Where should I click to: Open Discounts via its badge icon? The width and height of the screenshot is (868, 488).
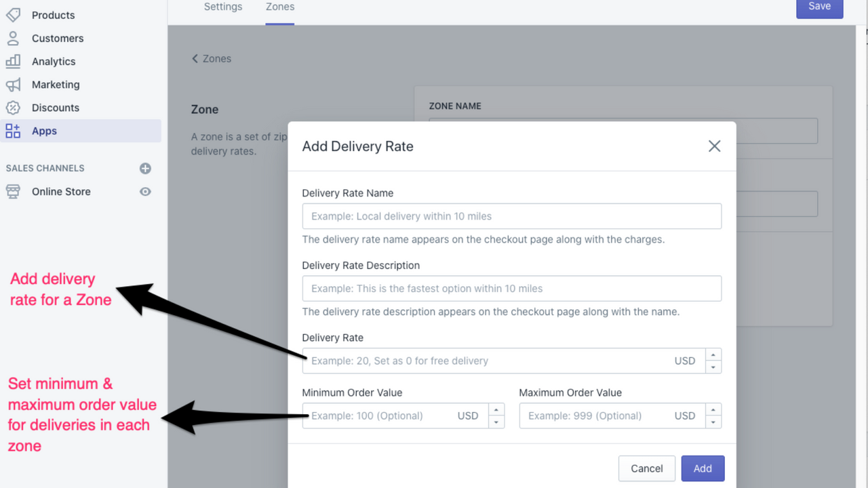[x=13, y=107]
